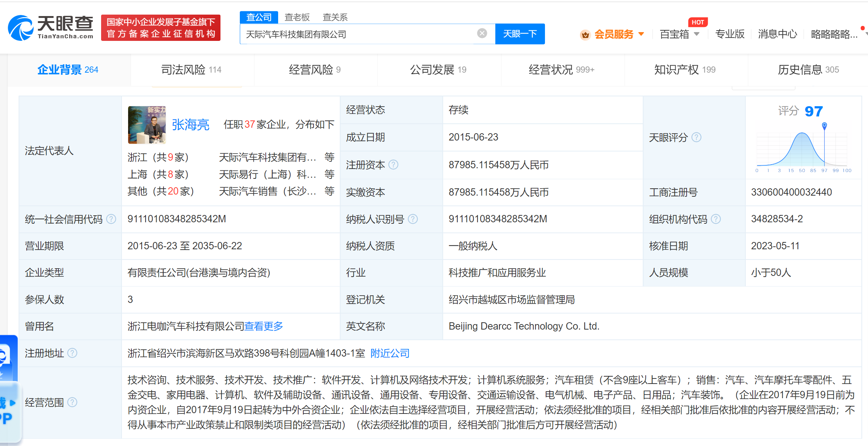Screen dimensions: 868x446
Task: Click 张海亮's profile photo
Action: click(147, 125)
